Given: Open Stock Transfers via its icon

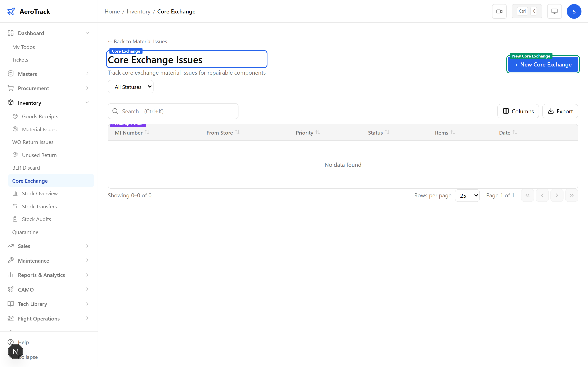Looking at the screenshot, I should [15, 206].
